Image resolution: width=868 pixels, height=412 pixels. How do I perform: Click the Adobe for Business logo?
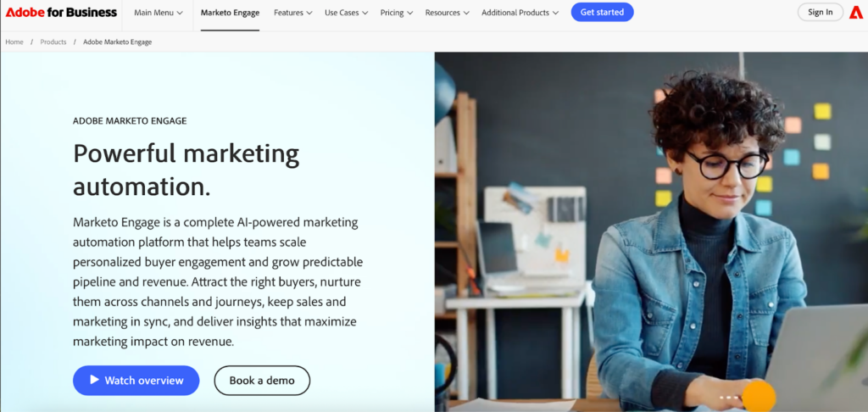[61, 12]
